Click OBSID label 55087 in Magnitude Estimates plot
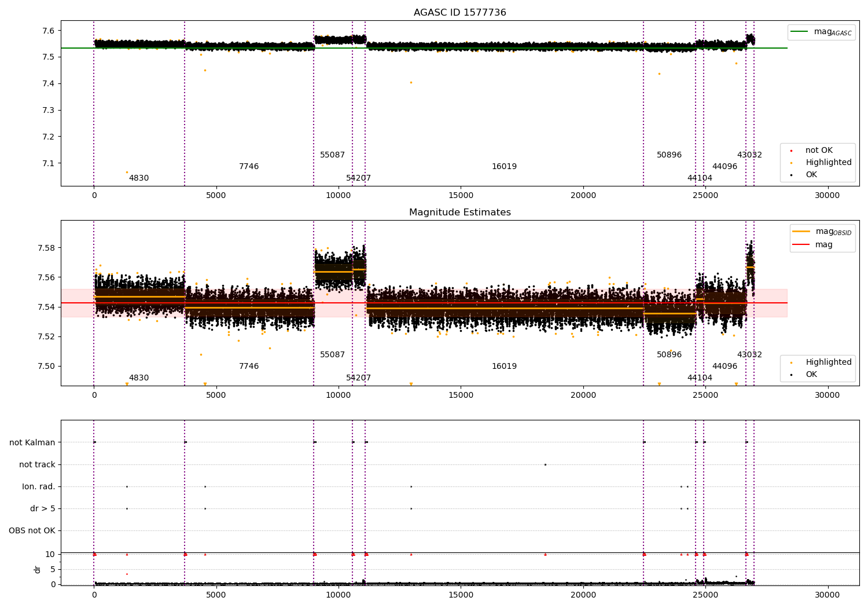868x608 pixels. pos(333,355)
